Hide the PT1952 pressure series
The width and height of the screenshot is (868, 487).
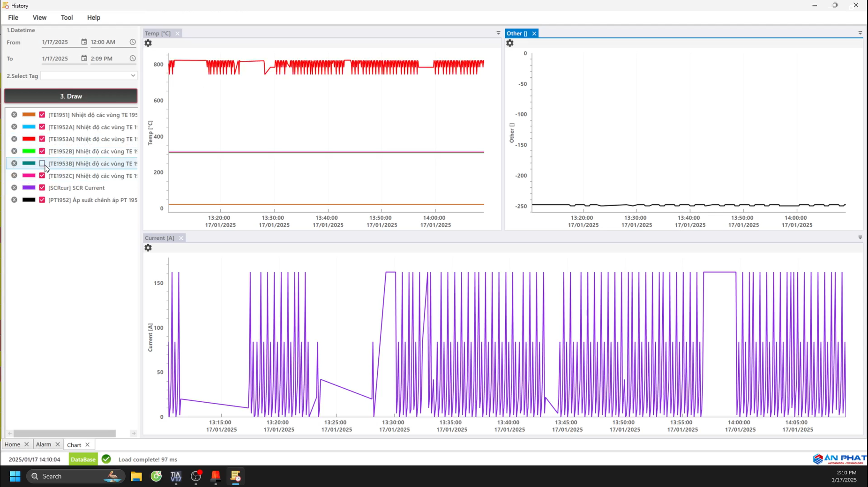(x=42, y=200)
